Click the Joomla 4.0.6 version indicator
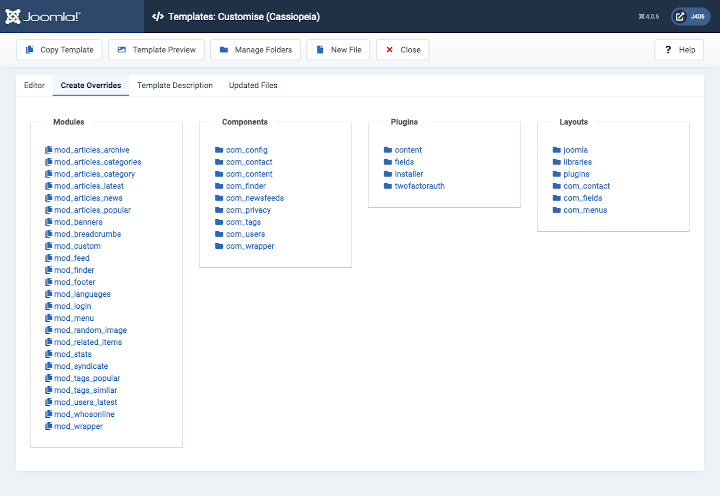The image size is (720, 496). 650,17
